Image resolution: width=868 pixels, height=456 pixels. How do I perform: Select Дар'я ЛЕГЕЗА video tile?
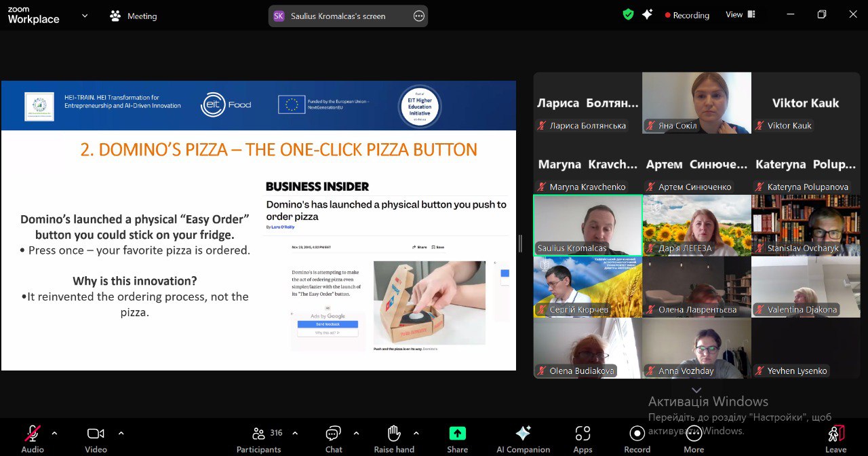coord(696,225)
